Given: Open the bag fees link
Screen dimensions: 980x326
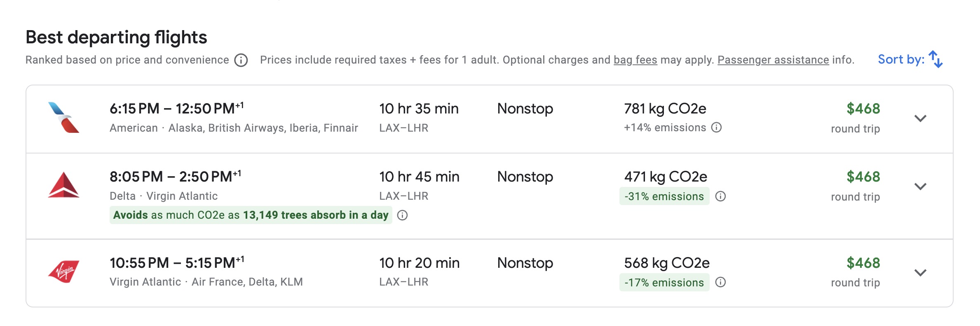Looking at the screenshot, I should [x=635, y=60].
